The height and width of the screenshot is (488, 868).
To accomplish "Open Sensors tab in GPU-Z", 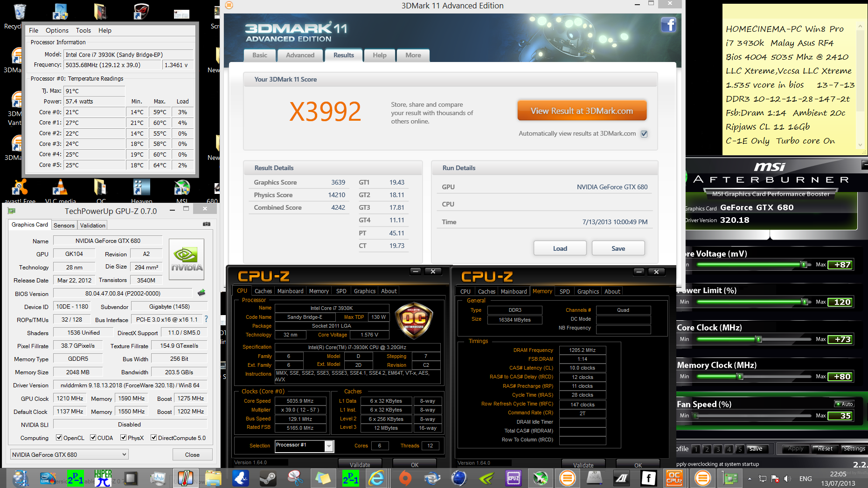I will [64, 225].
